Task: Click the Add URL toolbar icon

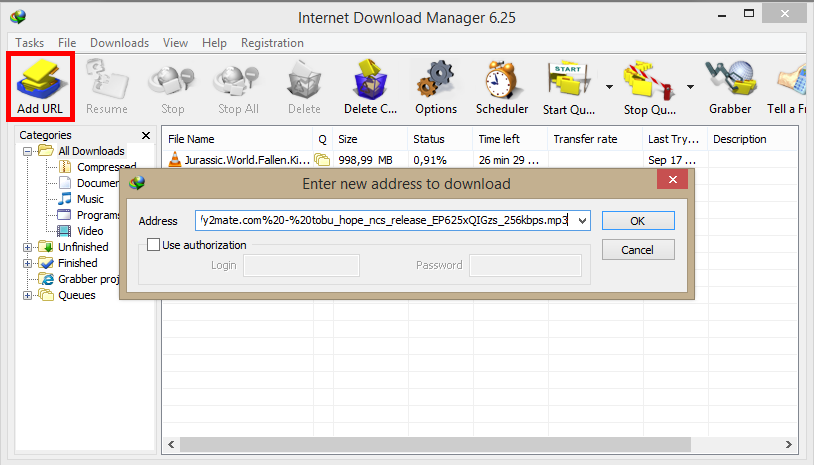Action: 40,79
